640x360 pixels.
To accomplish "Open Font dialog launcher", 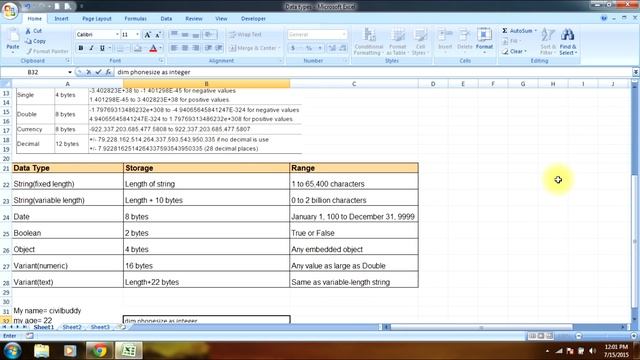I will point(162,60).
